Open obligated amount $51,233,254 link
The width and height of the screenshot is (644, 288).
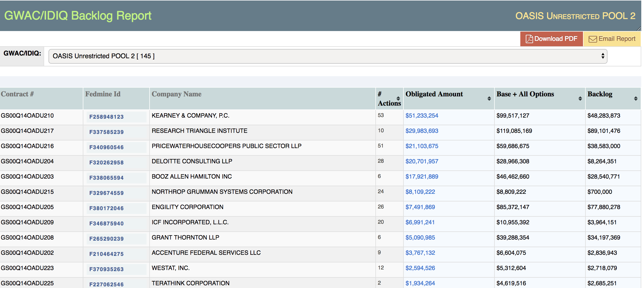tap(422, 116)
